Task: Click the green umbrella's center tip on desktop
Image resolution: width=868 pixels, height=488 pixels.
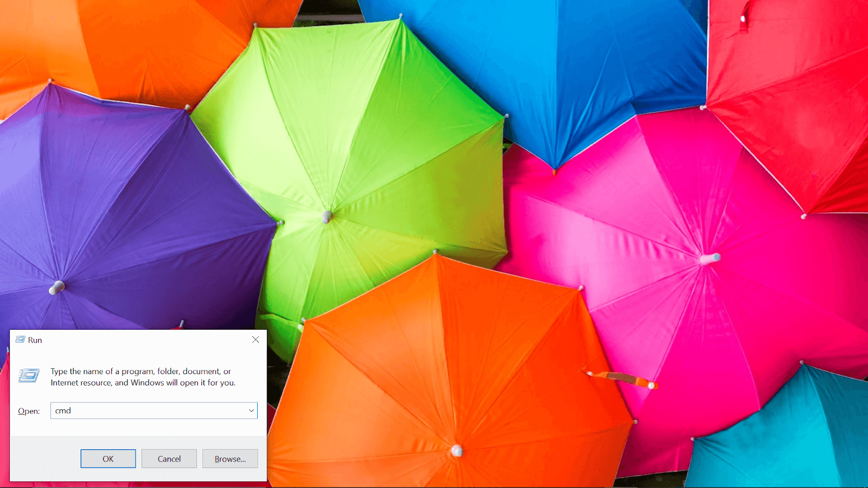Action: click(327, 217)
